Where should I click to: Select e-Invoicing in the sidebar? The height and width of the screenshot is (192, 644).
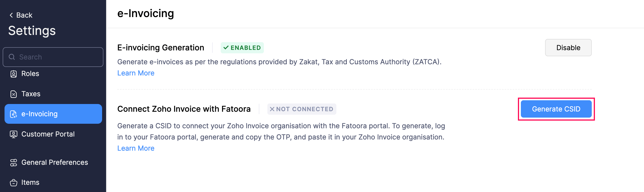coord(39,114)
